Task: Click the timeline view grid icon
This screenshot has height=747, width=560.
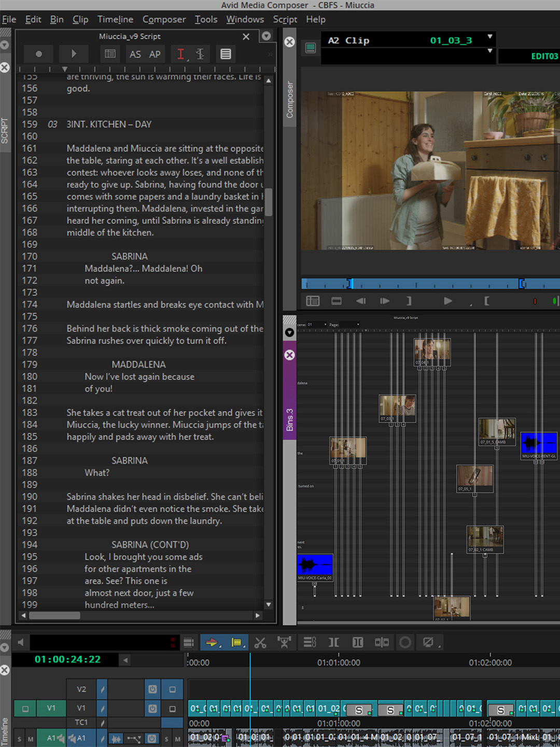Action: pyautogui.click(x=189, y=643)
